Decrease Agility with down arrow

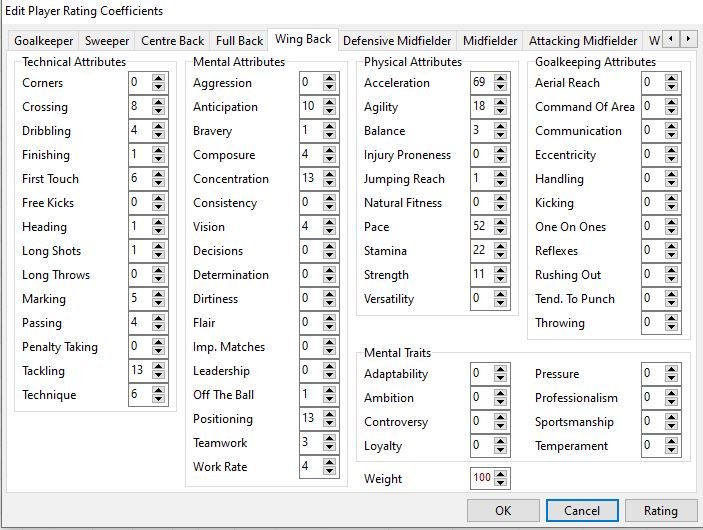pos(500,111)
